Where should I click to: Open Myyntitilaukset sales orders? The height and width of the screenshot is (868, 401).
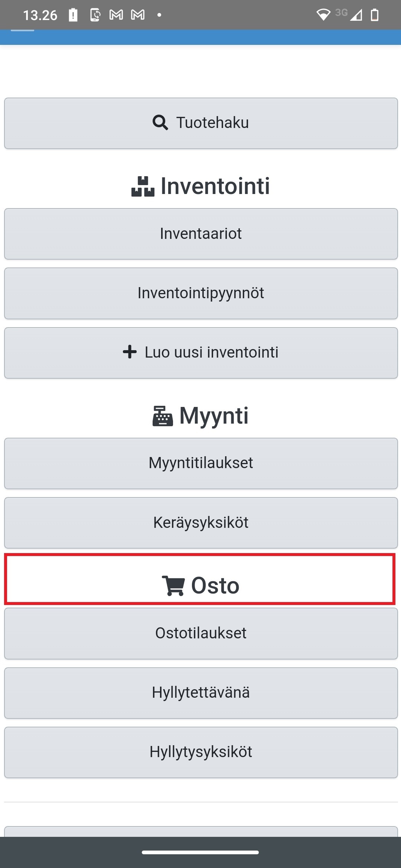pos(201,463)
